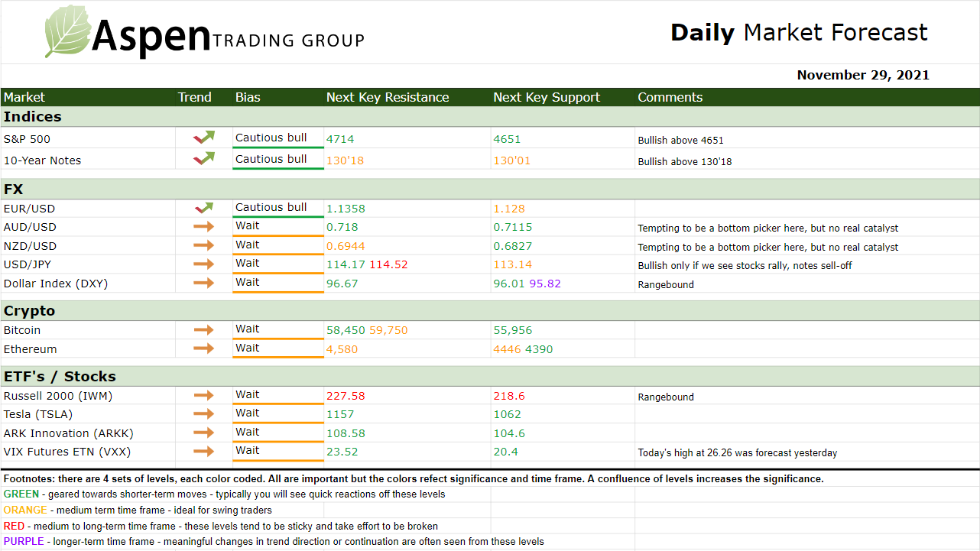
Task: Click the S&P 500 market name
Action: pos(27,139)
